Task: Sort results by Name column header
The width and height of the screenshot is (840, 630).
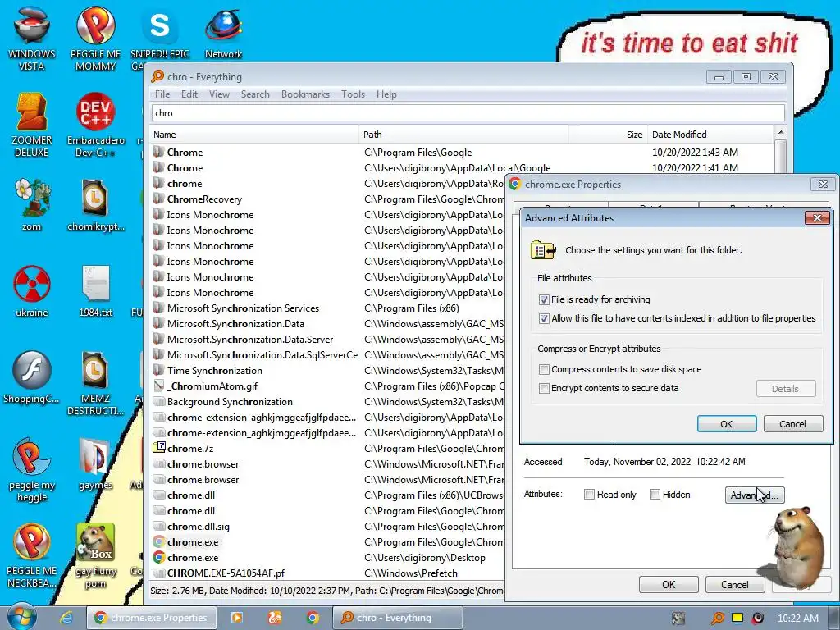Action: [x=254, y=135]
